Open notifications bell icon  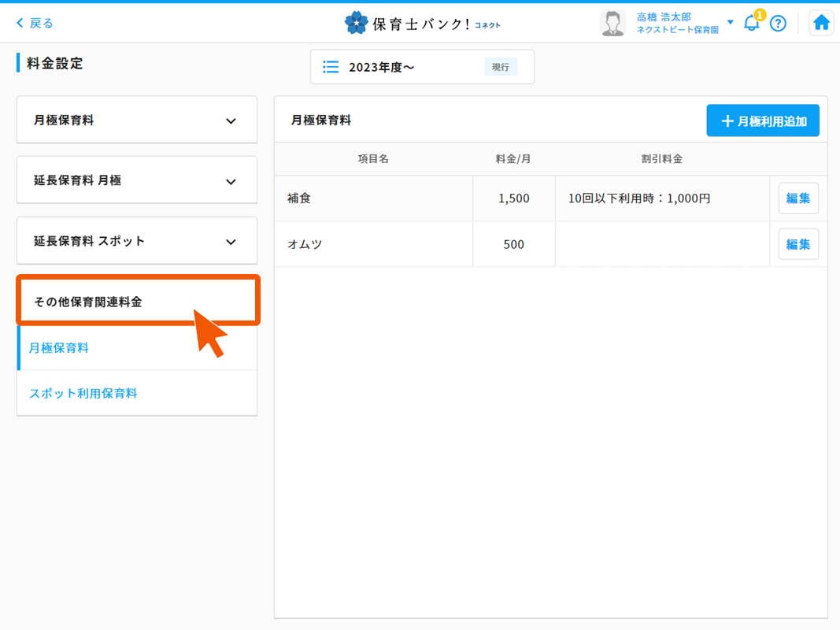[x=752, y=23]
